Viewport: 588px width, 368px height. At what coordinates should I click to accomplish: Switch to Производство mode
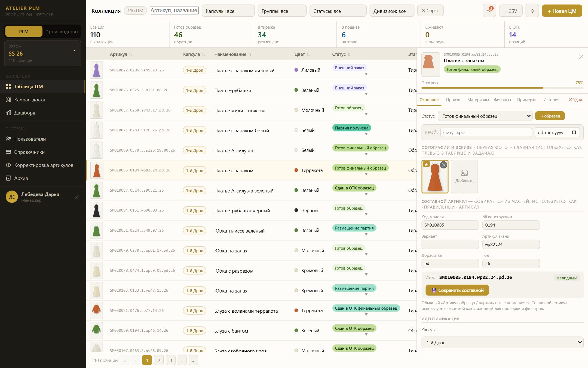61,31
